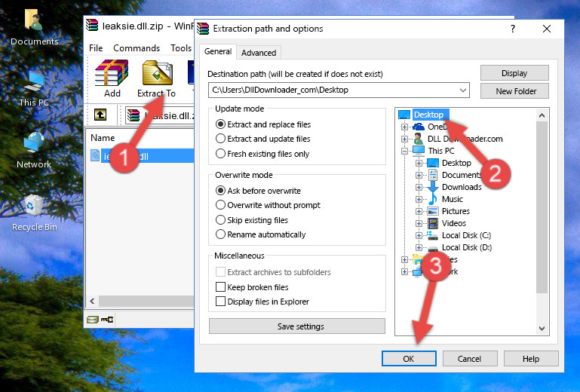Expand the Local Disk (D:) node
Image resolution: width=580 pixels, height=392 pixels.
419,247
